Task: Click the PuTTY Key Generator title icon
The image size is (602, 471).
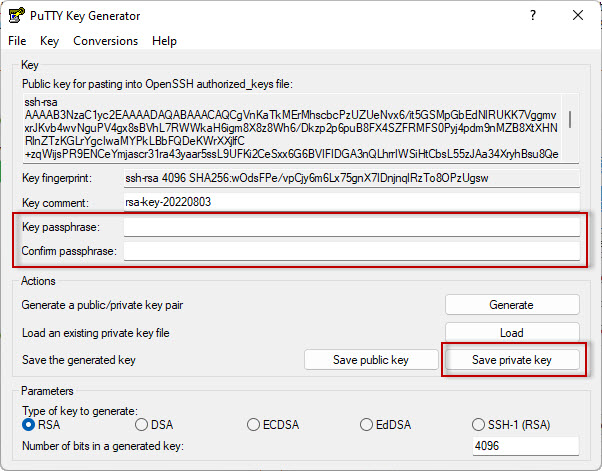Action: tap(15, 16)
